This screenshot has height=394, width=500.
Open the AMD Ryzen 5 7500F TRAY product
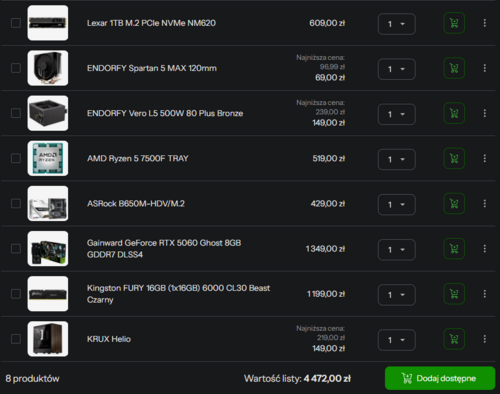[x=138, y=158]
